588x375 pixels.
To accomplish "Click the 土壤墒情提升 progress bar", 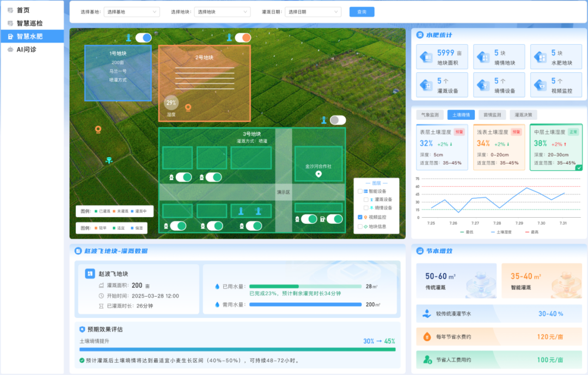I will [237, 349].
